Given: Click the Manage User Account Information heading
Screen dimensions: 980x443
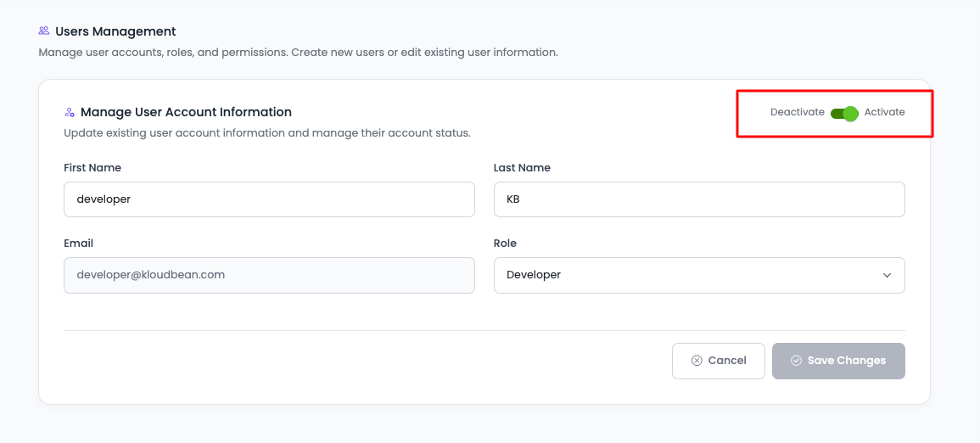Looking at the screenshot, I should (186, 112).
